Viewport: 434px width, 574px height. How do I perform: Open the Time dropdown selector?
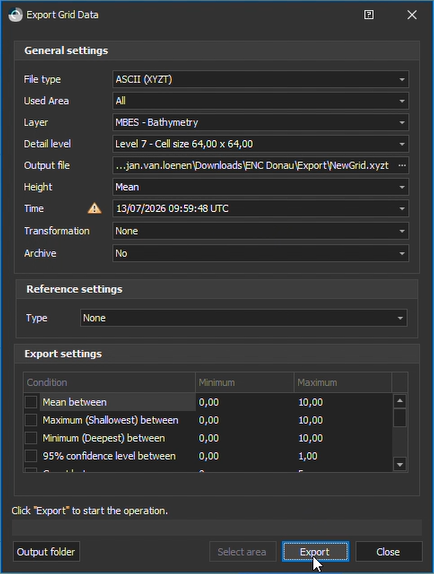tap(261, 209)
